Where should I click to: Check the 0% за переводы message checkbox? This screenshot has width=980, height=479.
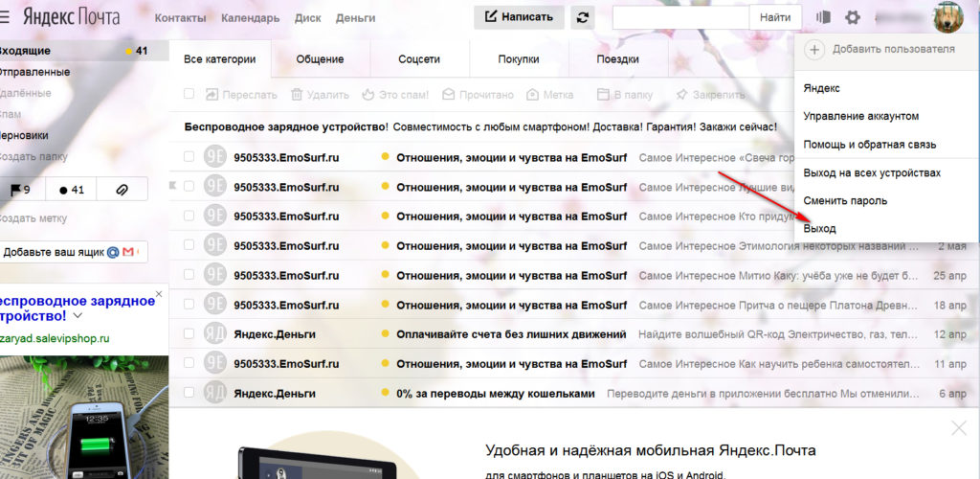pos(189,393)
